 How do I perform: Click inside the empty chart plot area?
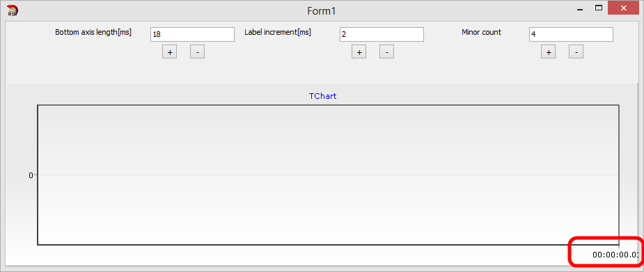point(328,175)
